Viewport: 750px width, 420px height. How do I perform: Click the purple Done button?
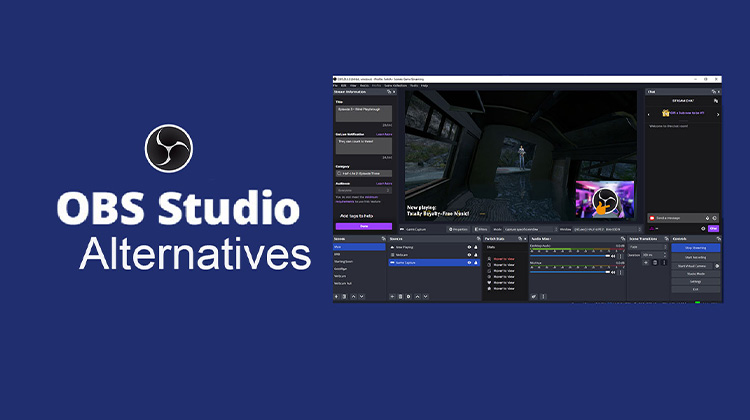coord(364,226)
